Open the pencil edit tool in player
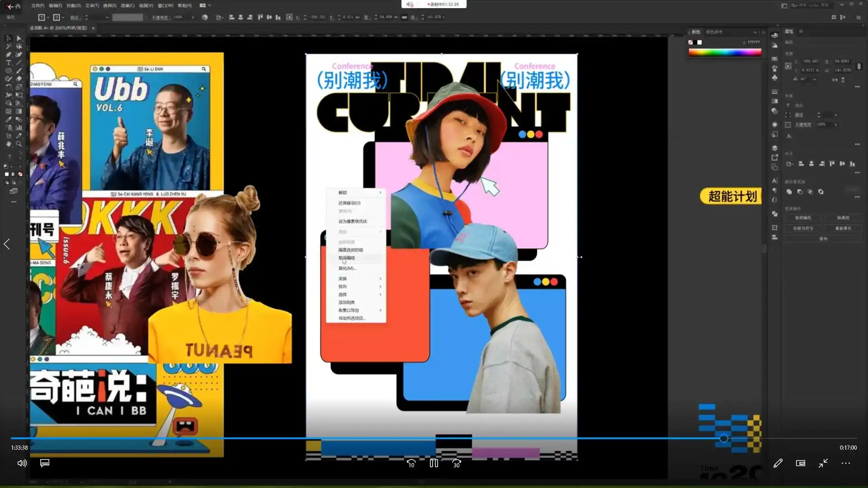868x488 pixels. [778, 463]
